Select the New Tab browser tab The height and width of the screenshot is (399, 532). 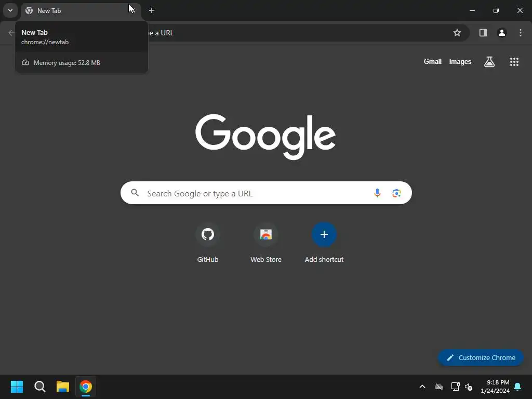(81, 11)
